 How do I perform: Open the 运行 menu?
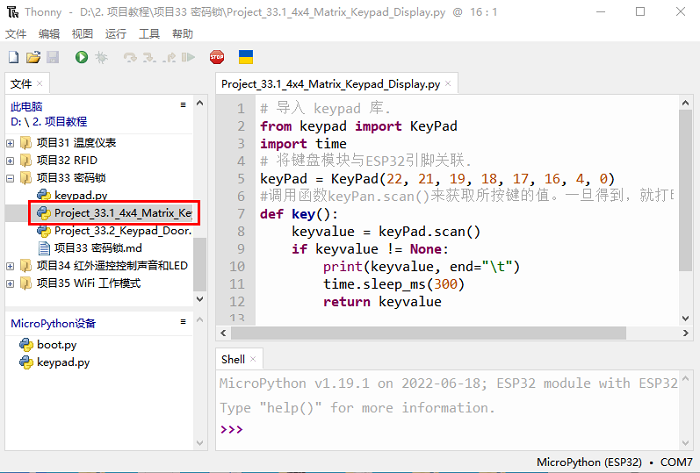(x=115, y=33)
